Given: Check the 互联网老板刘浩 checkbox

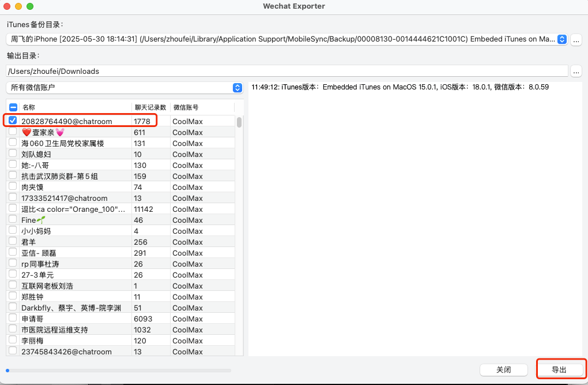Looking at the screenshot, I should [x=13, y=285].
